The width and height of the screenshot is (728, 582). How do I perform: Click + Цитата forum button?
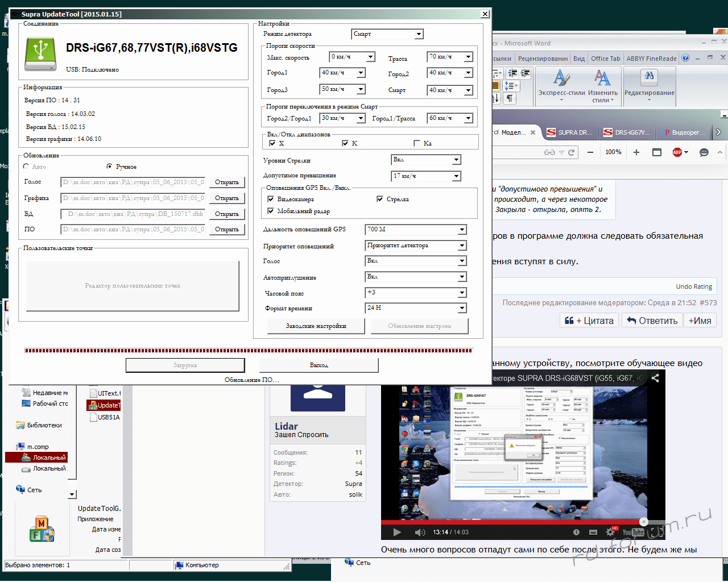point(589,321)
